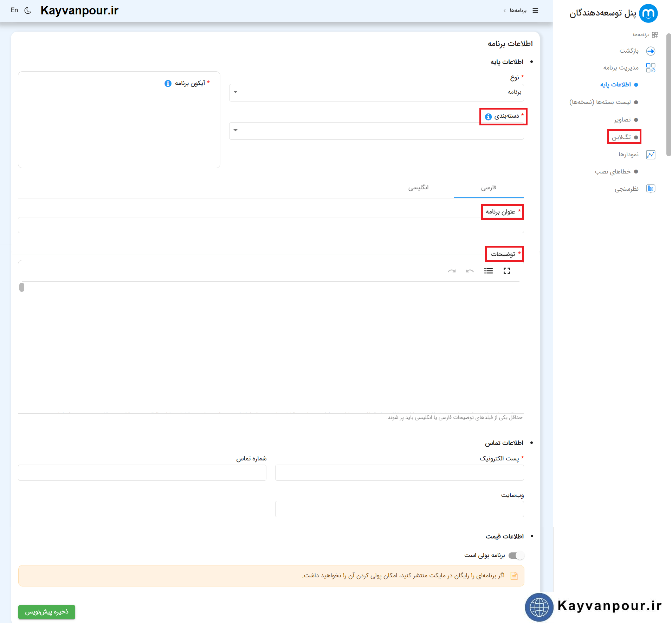Click the بازگشت arrow icon

pos(651,51)
